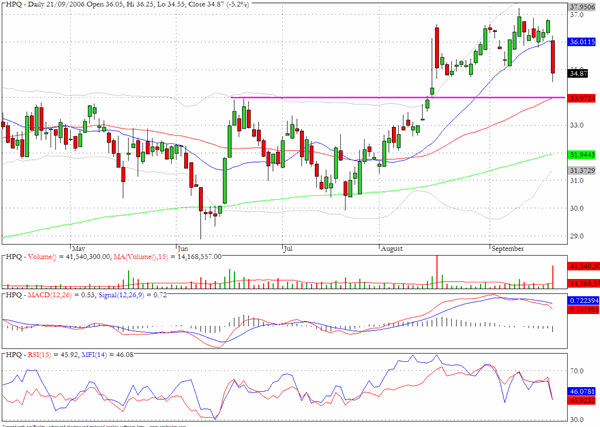The image size is (600, 427).
Task: Click the blue 0.722394 signal value label
Action: [x=582, y=301]
